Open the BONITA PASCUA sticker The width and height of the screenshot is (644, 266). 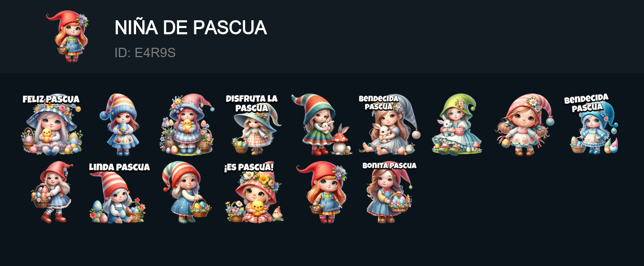point(390,192)
